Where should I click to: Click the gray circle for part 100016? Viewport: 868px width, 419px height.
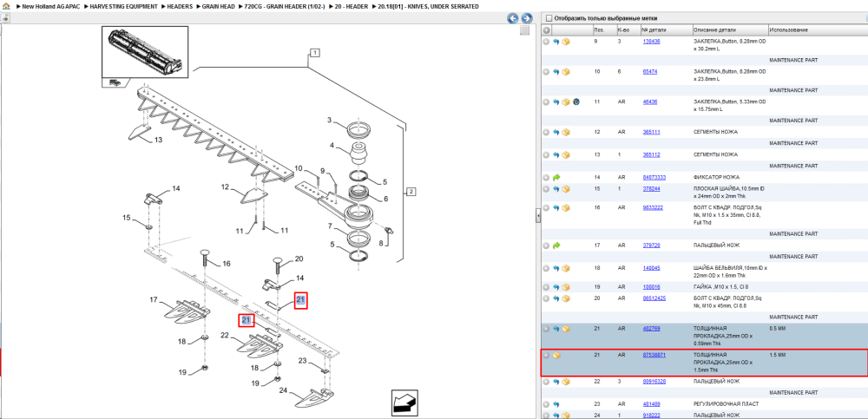[546, 287]
